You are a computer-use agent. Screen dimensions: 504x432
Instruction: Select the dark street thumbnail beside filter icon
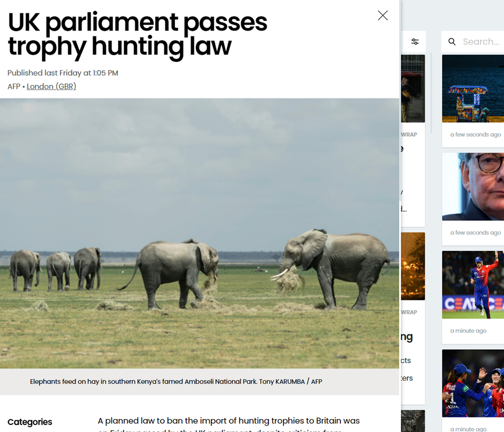[413, 89]
